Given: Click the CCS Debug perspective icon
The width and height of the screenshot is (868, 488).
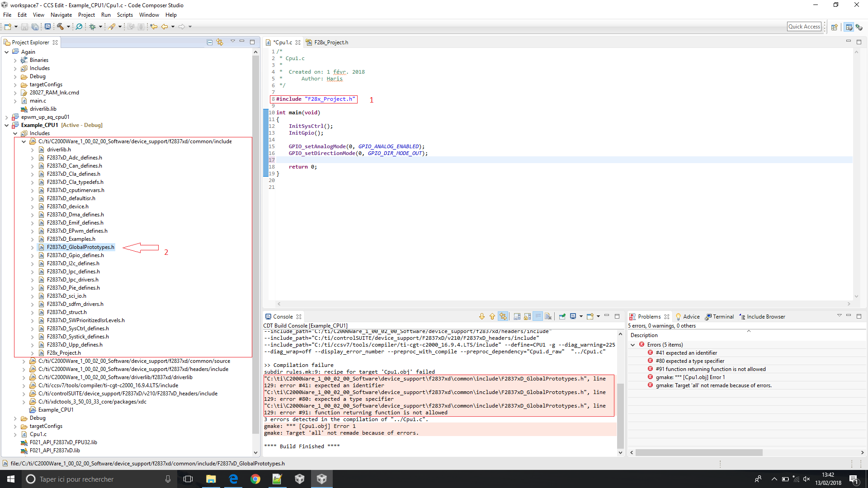Looking at the screenshot, I should pyautogui.click(x=859, y=27).
